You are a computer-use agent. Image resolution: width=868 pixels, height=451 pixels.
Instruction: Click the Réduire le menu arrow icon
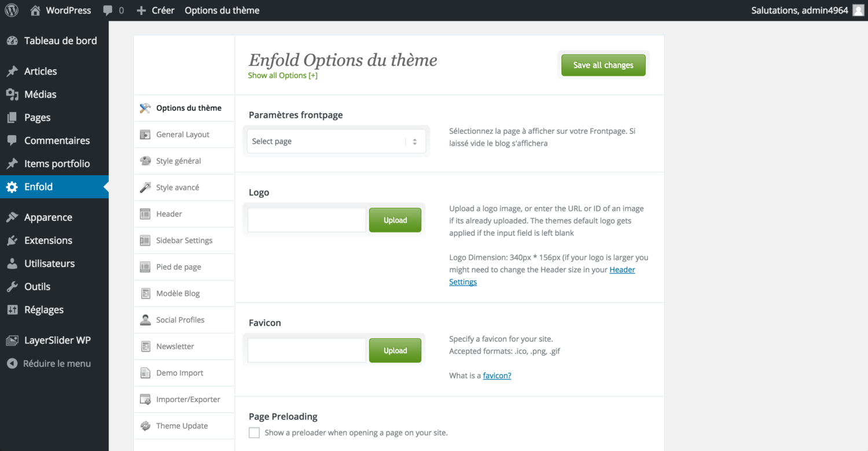click(12, 364)
